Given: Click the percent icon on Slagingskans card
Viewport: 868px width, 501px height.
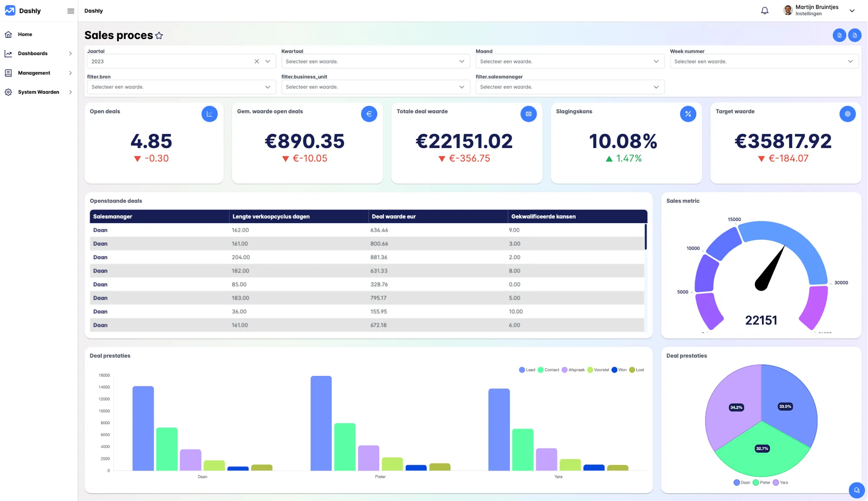Looking at the screenshot, I should click(x=688, y=114).
